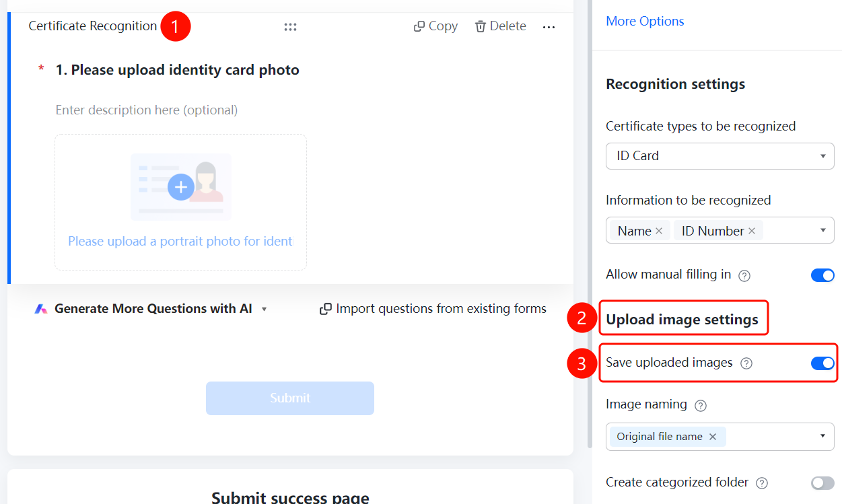Viewport: 842px width, 504px height.
Task: Expand Generate More Questions with AI
Action: pos(151,309)
